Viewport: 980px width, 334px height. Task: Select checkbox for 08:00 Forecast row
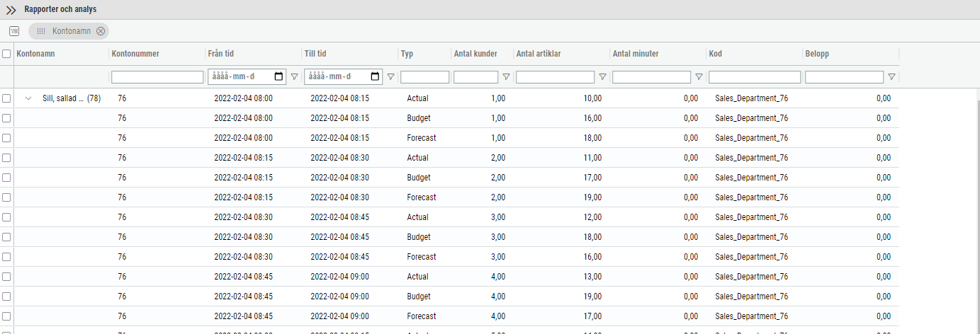pyautogui.click(x=6, y=138)
